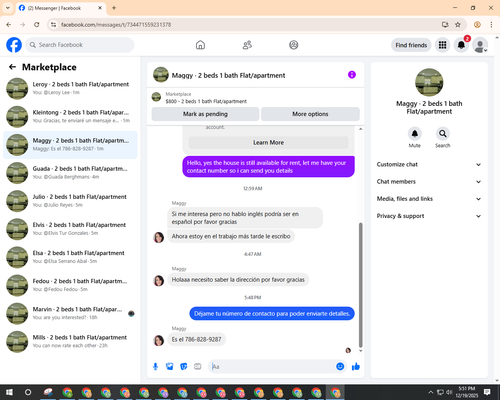Expand Chat members section

coord(429,182)
